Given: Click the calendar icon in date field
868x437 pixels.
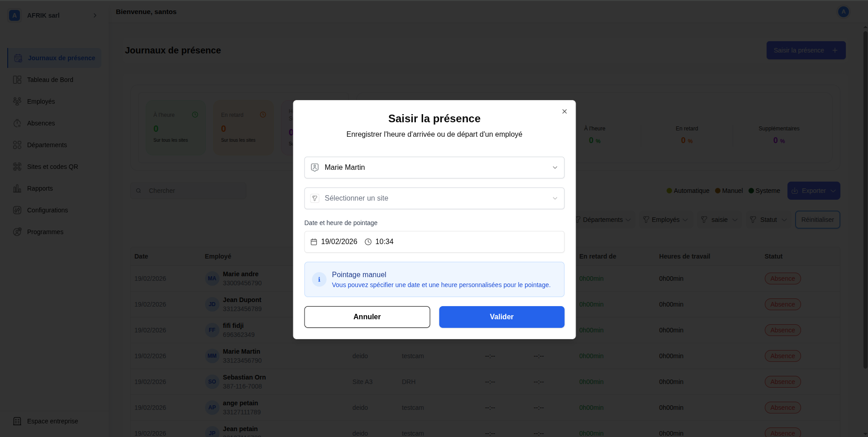Looking at the screenshot, I should [314, 242].
